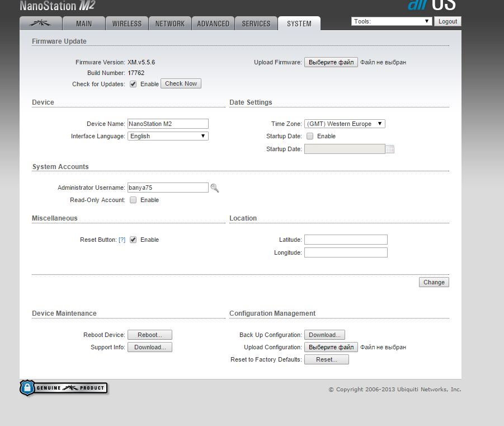The image size is (504, 426).
Task: Download the configuration backup
Action: [x=324, y=335]
